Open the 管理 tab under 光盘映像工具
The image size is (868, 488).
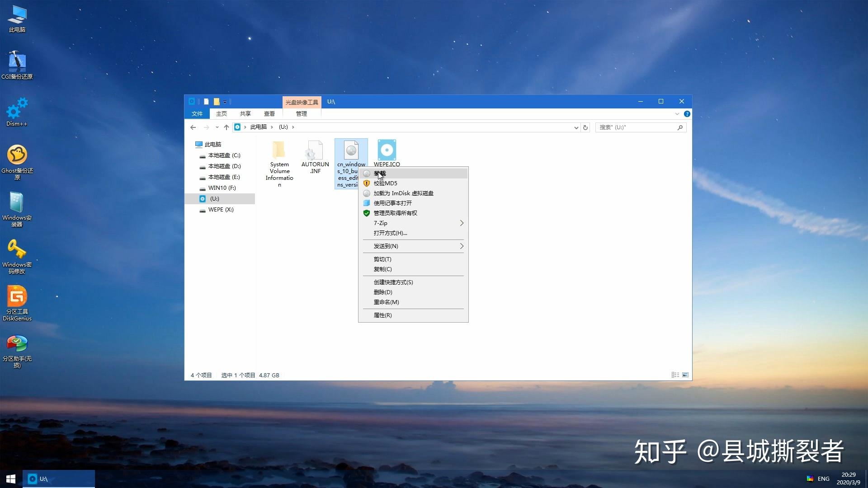(x=300, y=113)
